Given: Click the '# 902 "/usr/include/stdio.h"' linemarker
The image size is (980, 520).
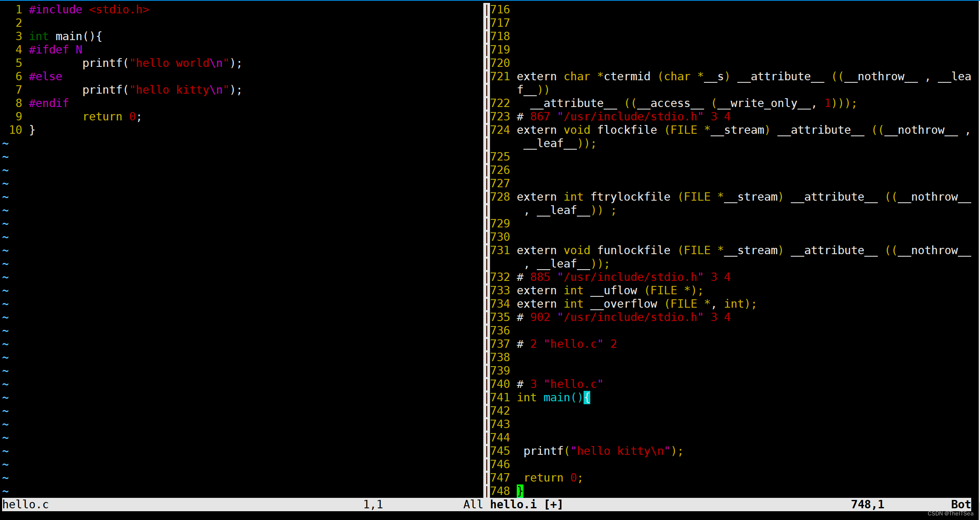Looking at the screenshot, I should point(624,317).
